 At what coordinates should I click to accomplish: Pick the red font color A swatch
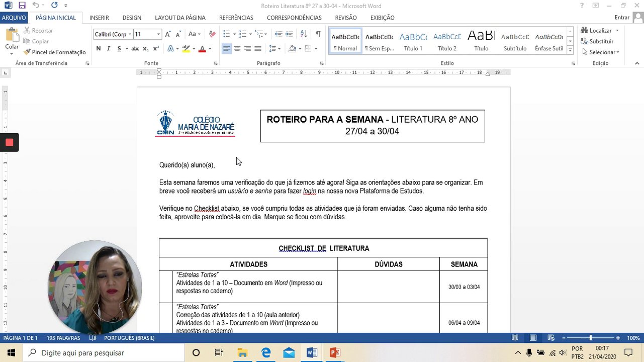pyautogui.click(x=202, y=49)
